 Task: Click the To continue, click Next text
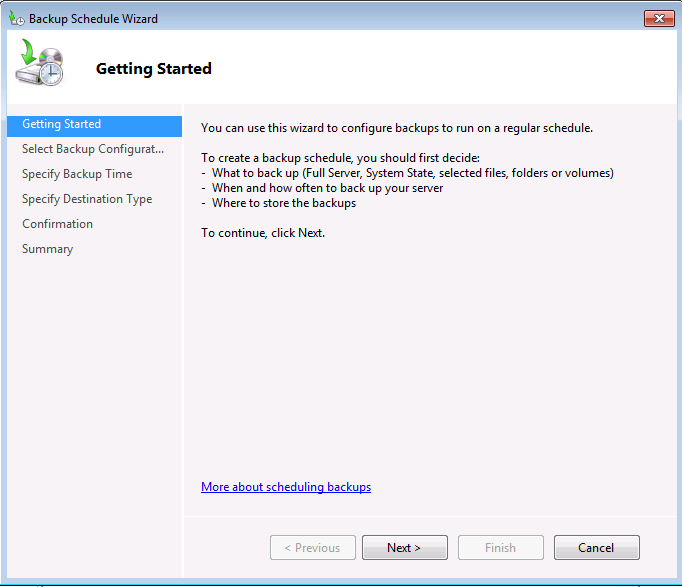263,233
